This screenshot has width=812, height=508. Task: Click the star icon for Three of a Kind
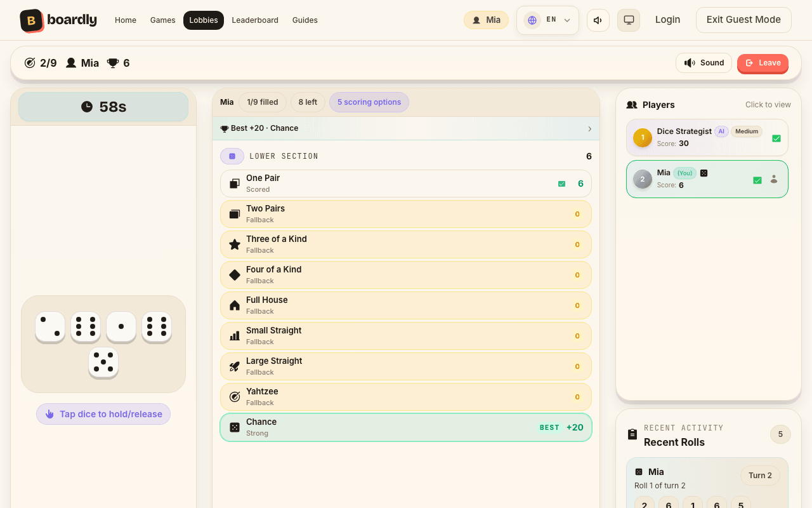coord(235,244)
